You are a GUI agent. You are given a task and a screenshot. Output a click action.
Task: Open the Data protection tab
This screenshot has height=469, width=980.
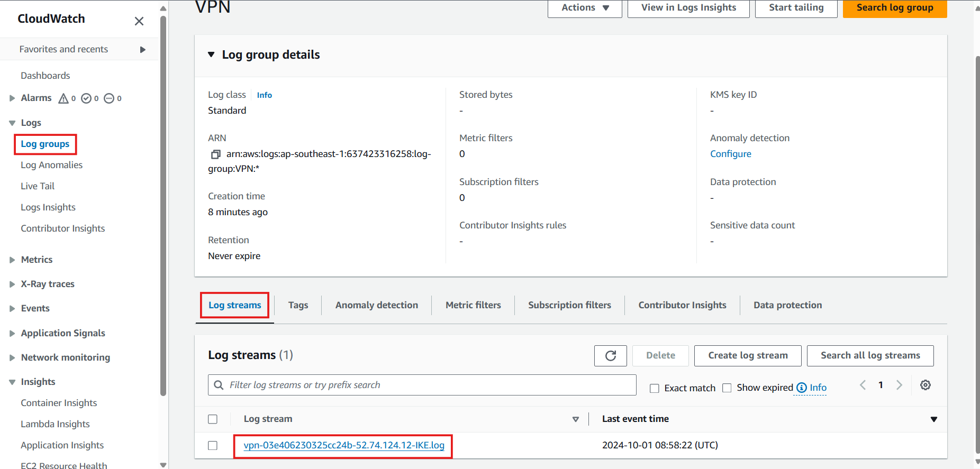(x=787, y=305)
